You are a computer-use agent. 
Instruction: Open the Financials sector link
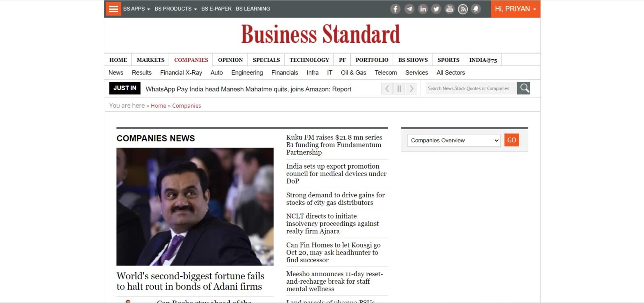coord(285,73)
